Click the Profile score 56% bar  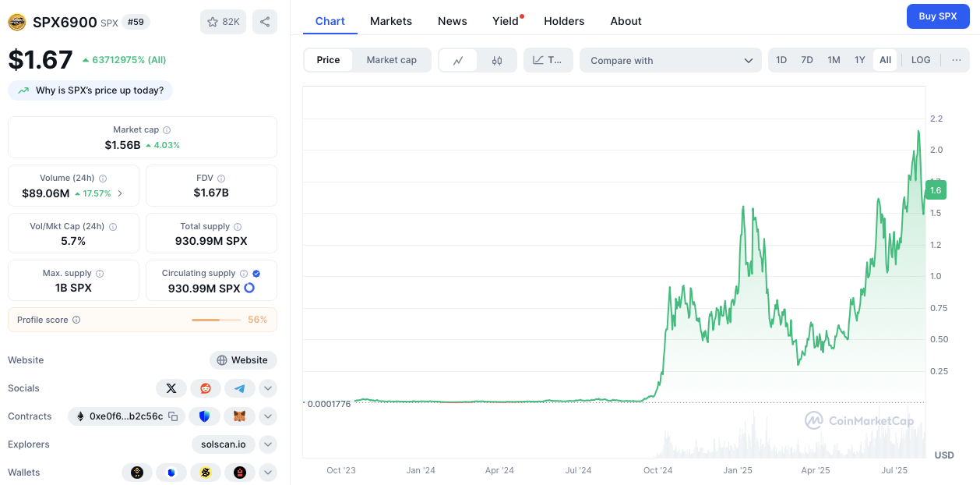tap(217, 320)
